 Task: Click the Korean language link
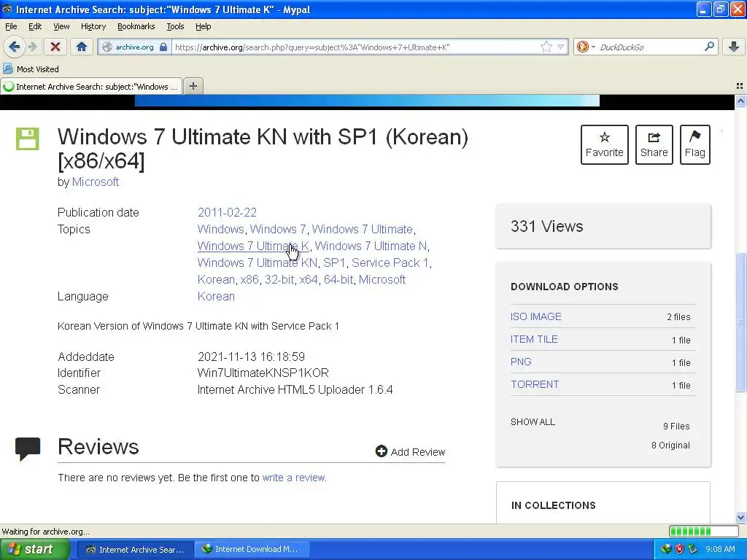(216, 296)
